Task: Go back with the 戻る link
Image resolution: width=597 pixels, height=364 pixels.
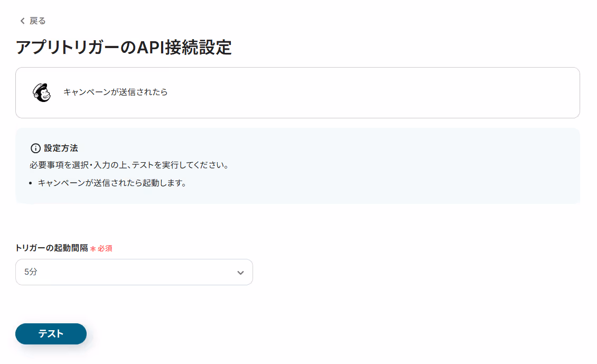Action: pos(33,21)
